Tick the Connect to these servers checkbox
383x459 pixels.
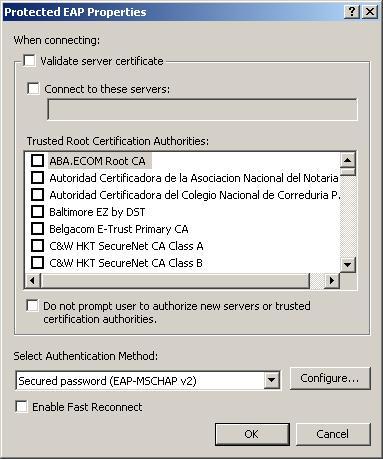pyautogui.click(x=33, y=89)
